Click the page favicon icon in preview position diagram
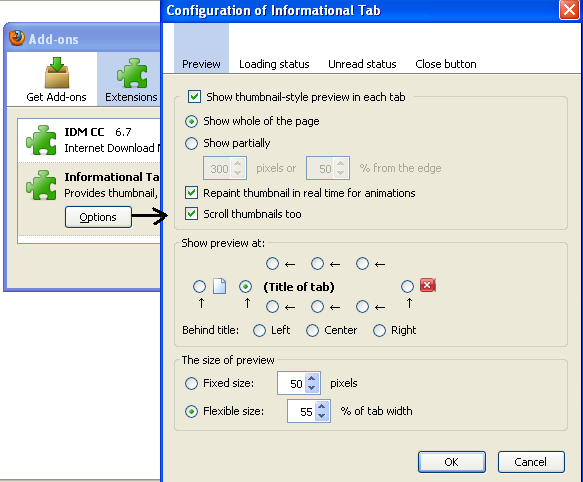 coord(219,286)
